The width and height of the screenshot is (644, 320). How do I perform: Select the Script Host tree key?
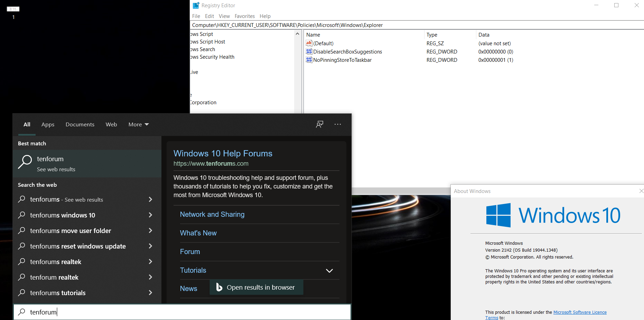pyautogui.click(x=208, y=42)
